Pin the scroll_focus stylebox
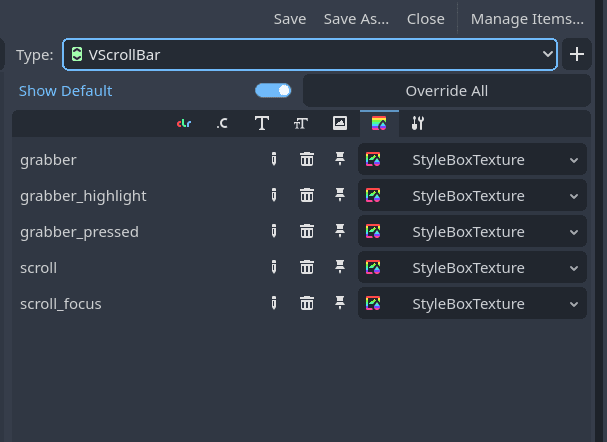607x442 pixels. click(340, 303)
